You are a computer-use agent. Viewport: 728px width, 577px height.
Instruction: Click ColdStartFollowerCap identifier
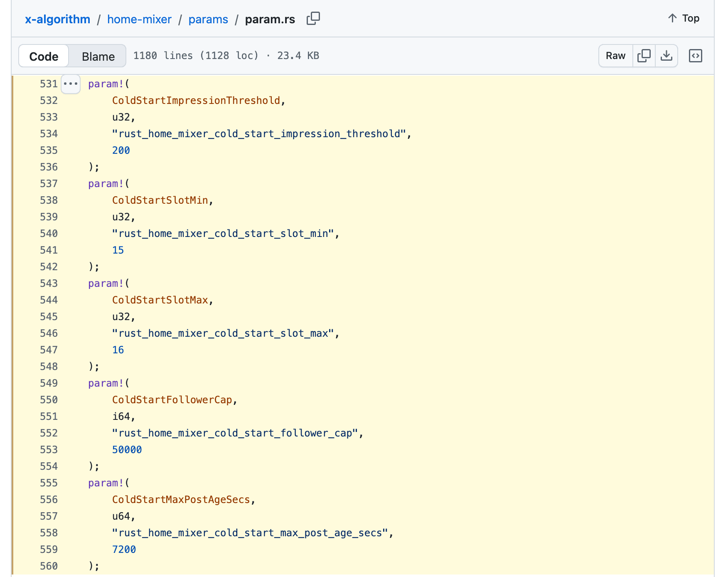(172, 400)
